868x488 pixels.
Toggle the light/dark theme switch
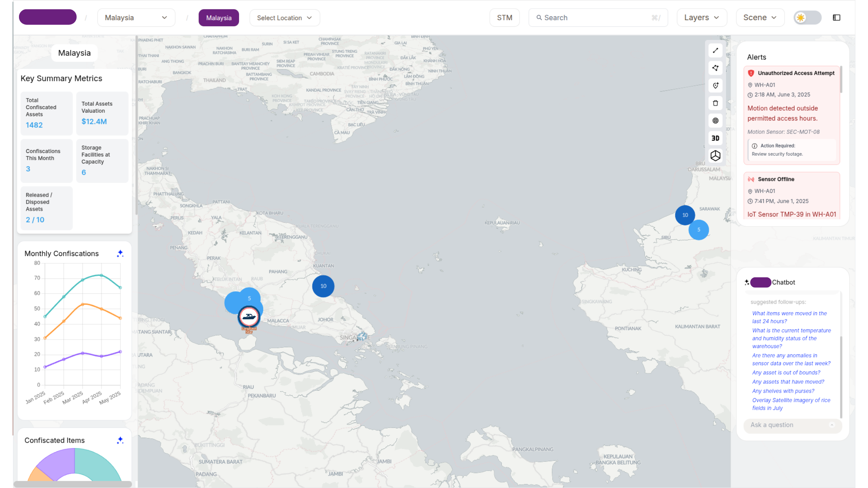[807, 18]
